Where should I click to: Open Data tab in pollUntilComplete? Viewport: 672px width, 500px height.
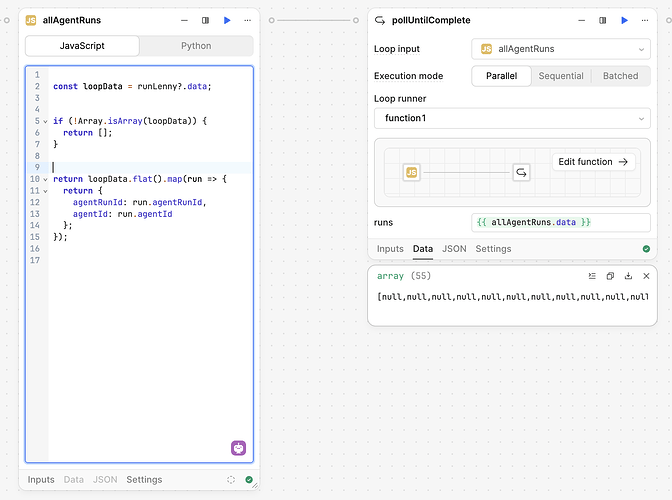coord(423,249)
